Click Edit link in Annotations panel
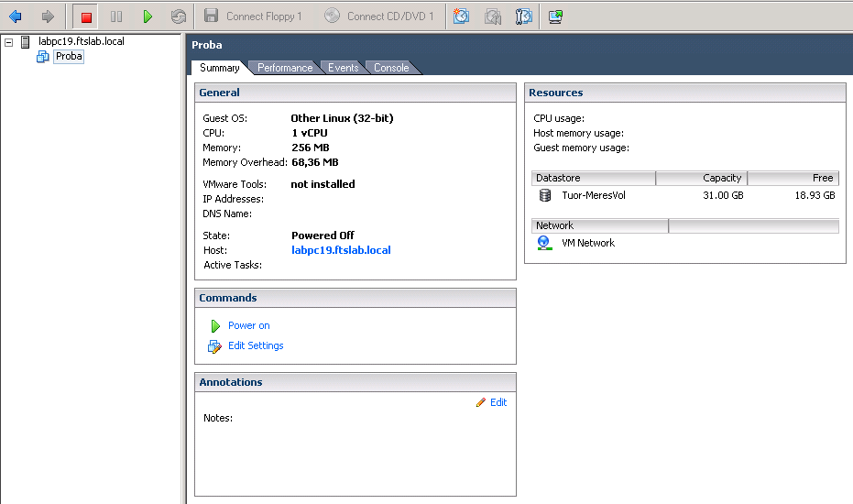The width and height of the screenshot is (853, 504). 498,402
